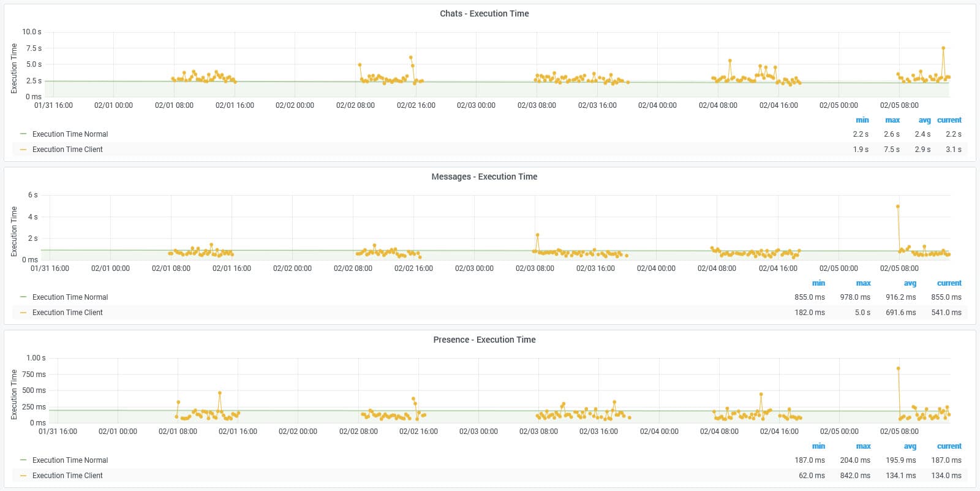Sort Messages legend by min column
980x491 pixels.
pos(818,283)
